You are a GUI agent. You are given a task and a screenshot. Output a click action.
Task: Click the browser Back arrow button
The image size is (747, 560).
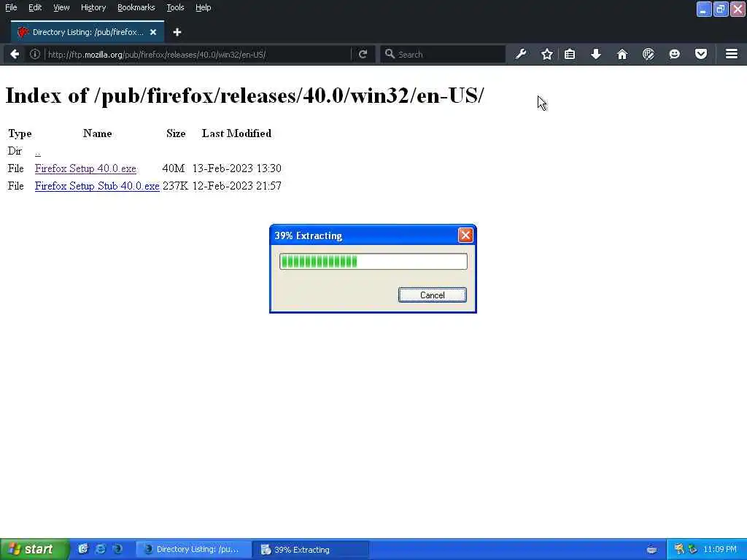click(x=15, y=54)
